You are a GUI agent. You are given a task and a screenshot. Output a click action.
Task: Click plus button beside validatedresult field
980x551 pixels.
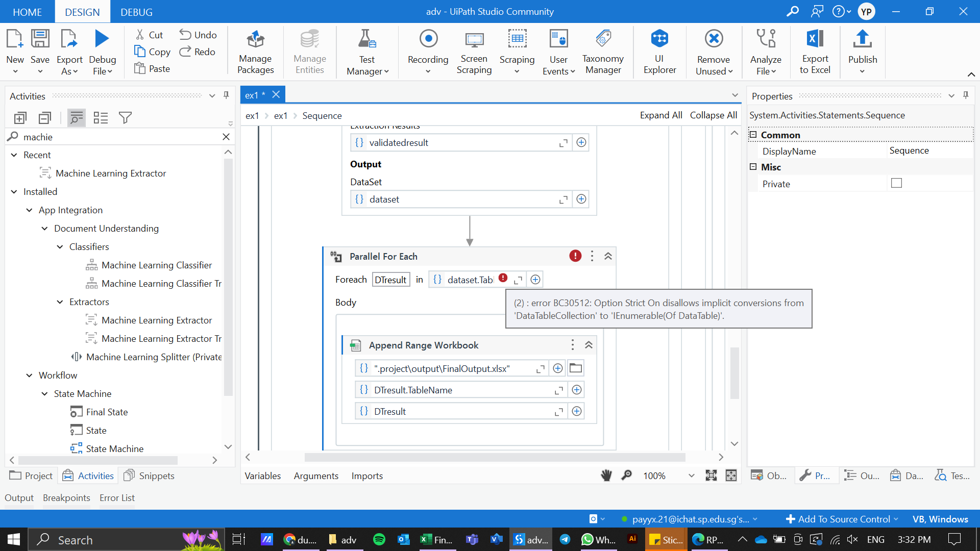tap(581, 142)
